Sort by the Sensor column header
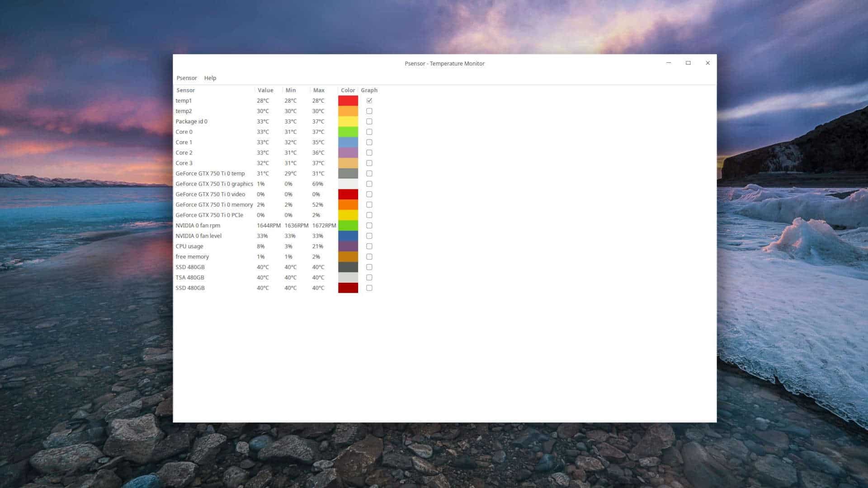Image resolution: width=868 pixels, height=488 pixels. pyautogui.click(x=186, y=90)
